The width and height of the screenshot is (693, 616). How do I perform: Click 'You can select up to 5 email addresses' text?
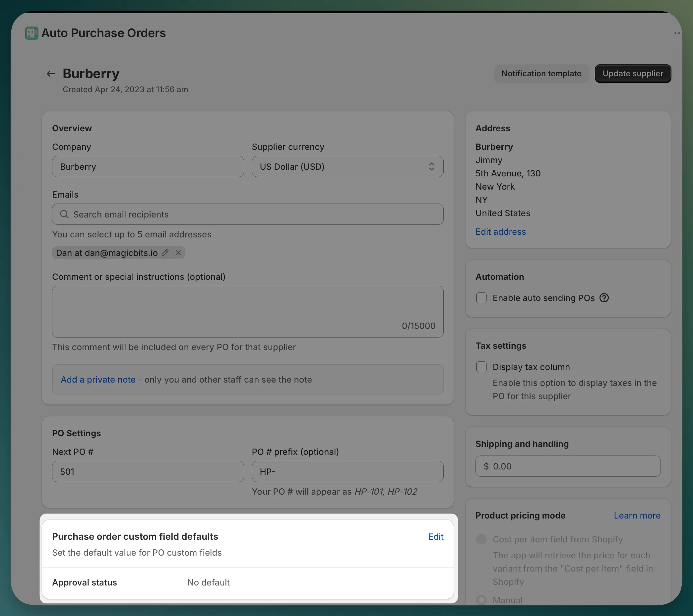(132, 235)
